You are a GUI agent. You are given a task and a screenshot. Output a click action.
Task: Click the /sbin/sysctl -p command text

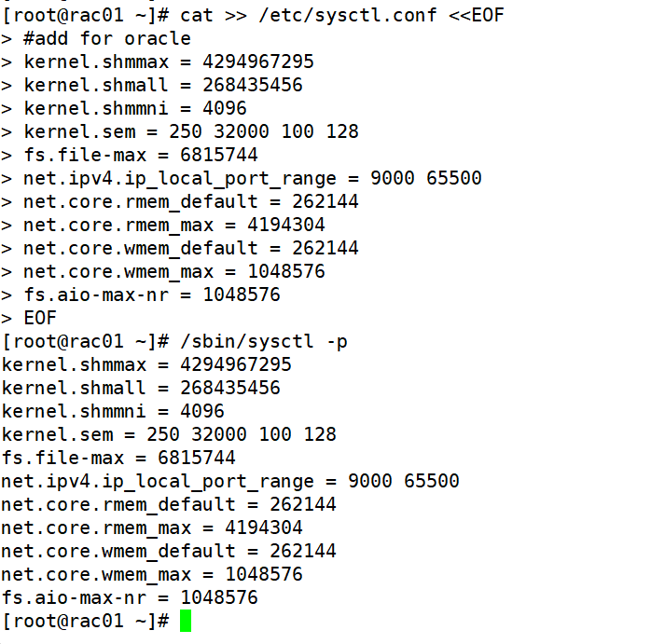click(x=264, y=342)
